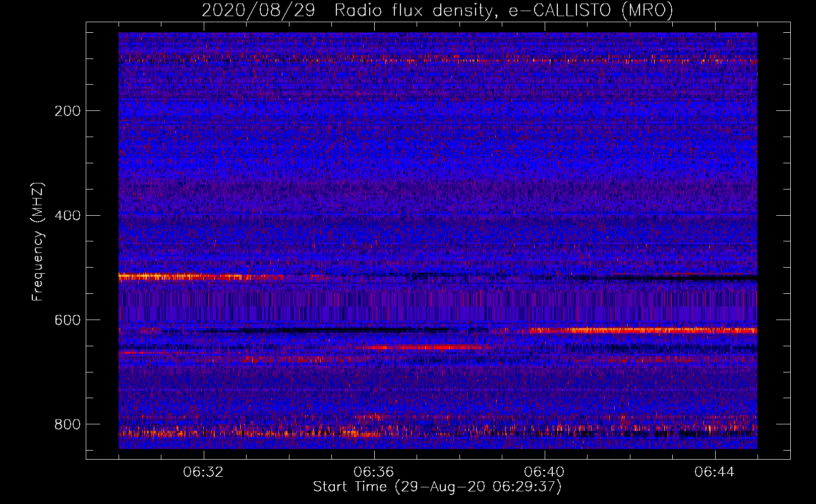The height and width of the screenshot is (504, 816).
Task: Click the 600 frequency tick label
Action: [67, 320]
